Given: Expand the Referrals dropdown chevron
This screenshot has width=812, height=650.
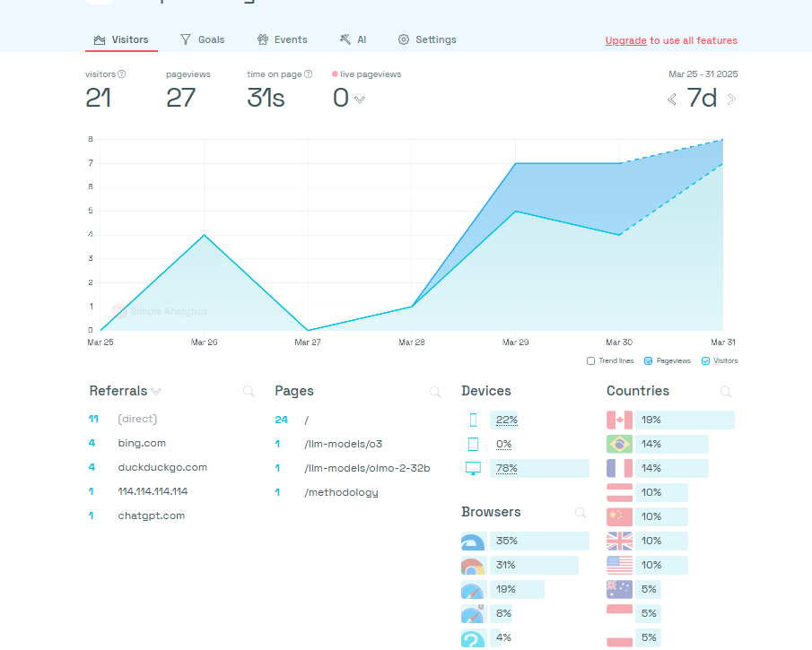Looking at the screenshot, I should 156,392.
